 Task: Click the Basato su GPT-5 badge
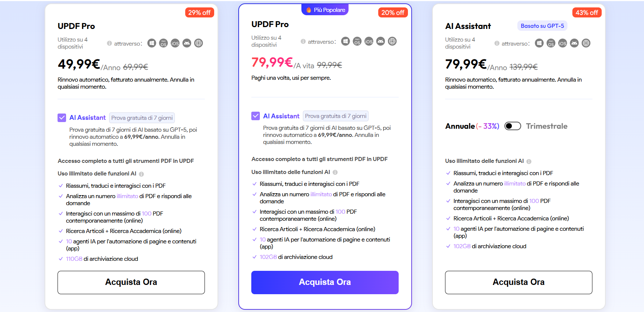coord(542,26)
